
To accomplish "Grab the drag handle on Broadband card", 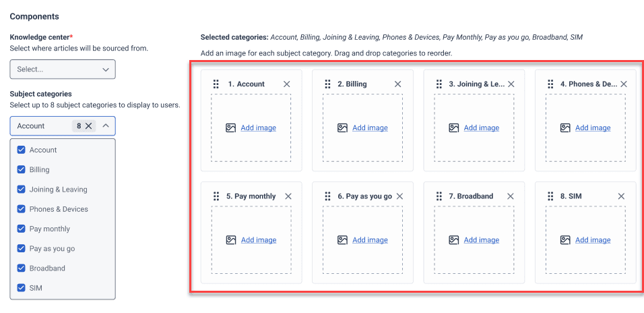I will [x=439, y=196].
